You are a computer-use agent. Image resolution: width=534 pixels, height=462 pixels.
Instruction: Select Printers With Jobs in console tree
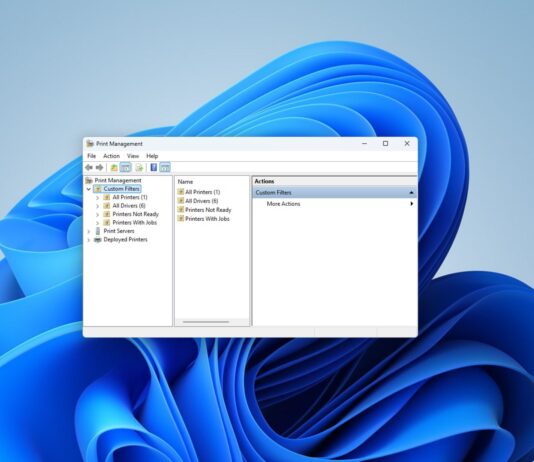135,223
